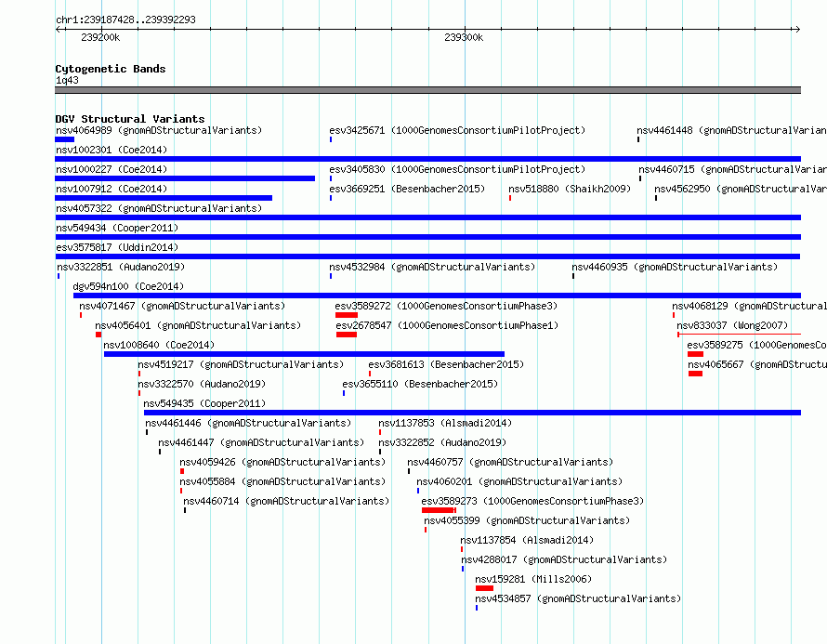Open variant nsv4460715 label
This screenshot has width=827, height=644.
point(732,169)
